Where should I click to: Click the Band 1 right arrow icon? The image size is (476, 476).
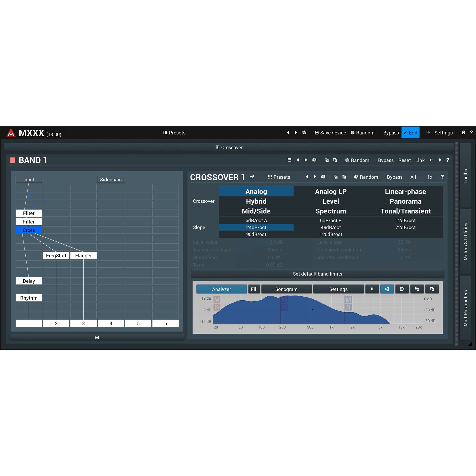click(439, 160)
